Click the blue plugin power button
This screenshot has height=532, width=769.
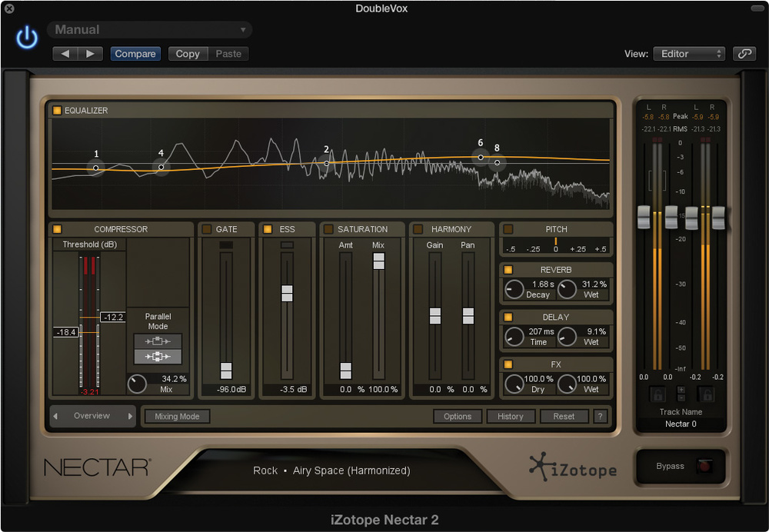[x=26, y=37]
